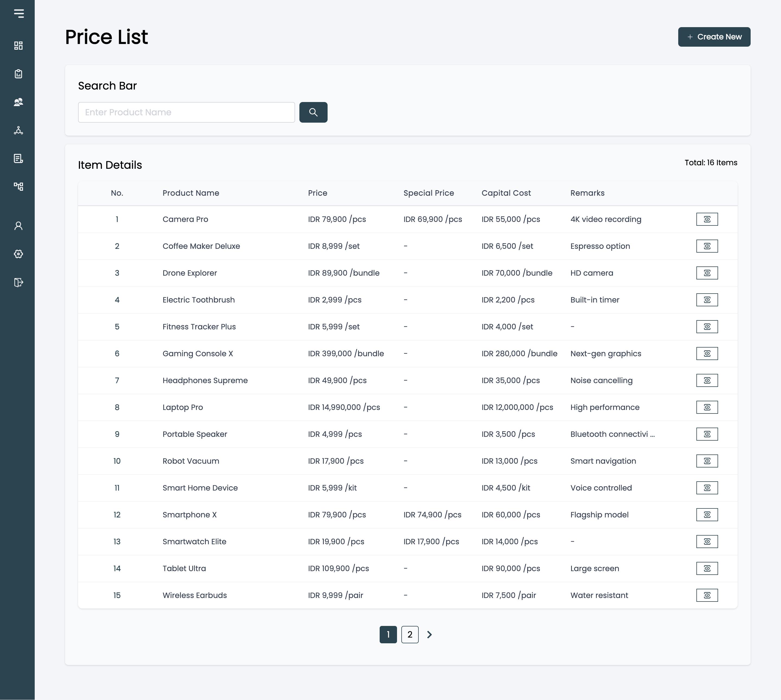The image size is (781, 700).
Task: Open the clipboard report icon in sidebar
Action: pyautogui.click(x=18, y=74)
